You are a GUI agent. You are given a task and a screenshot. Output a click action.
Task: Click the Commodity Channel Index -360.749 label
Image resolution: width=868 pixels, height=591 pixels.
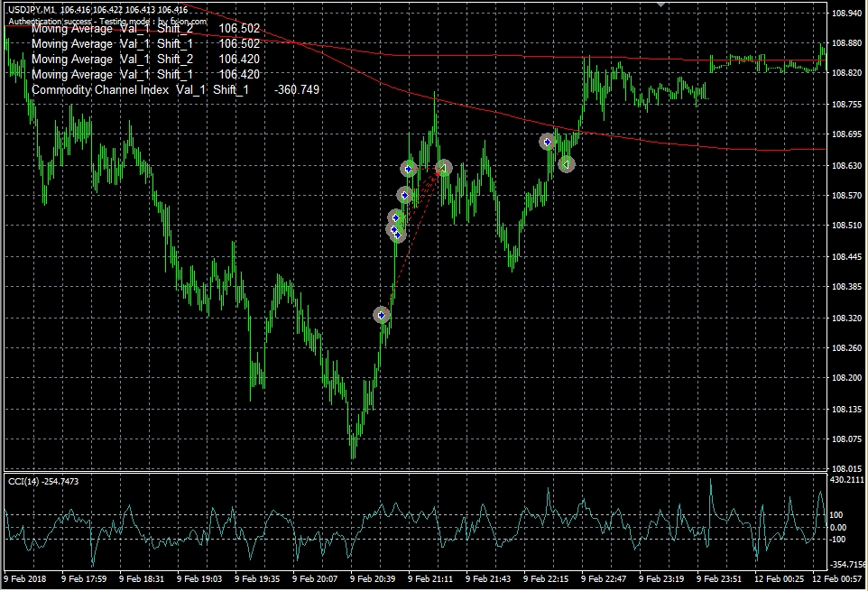click(x=175, y=89)
